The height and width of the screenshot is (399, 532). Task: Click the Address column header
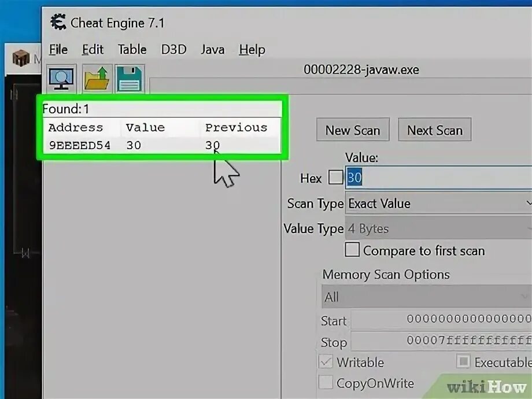click(76, 128)
